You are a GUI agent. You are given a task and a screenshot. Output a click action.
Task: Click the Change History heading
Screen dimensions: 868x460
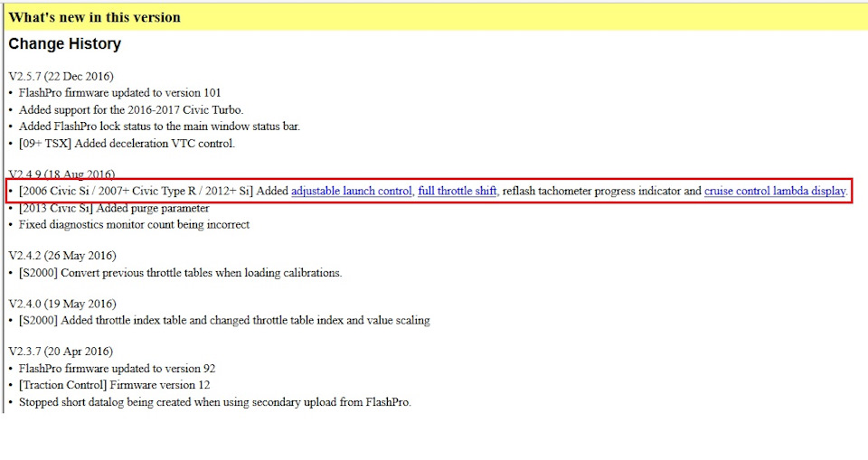tap(65, 43)
